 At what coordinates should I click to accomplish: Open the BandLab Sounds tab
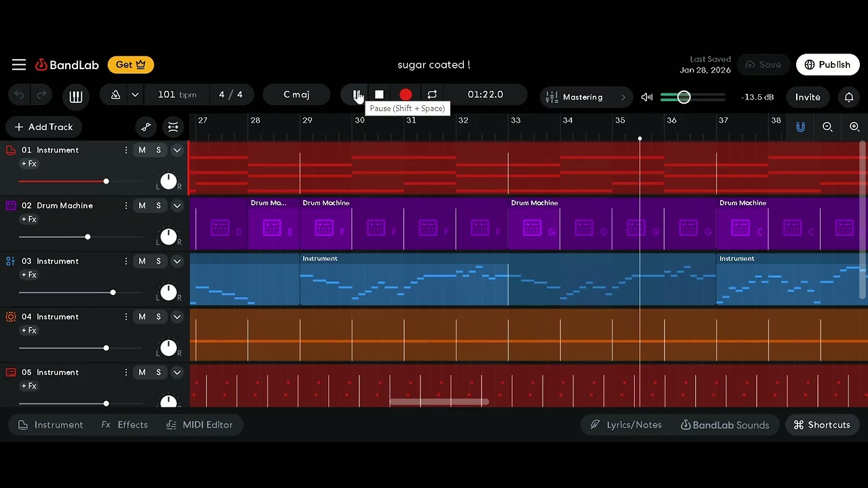725,425
